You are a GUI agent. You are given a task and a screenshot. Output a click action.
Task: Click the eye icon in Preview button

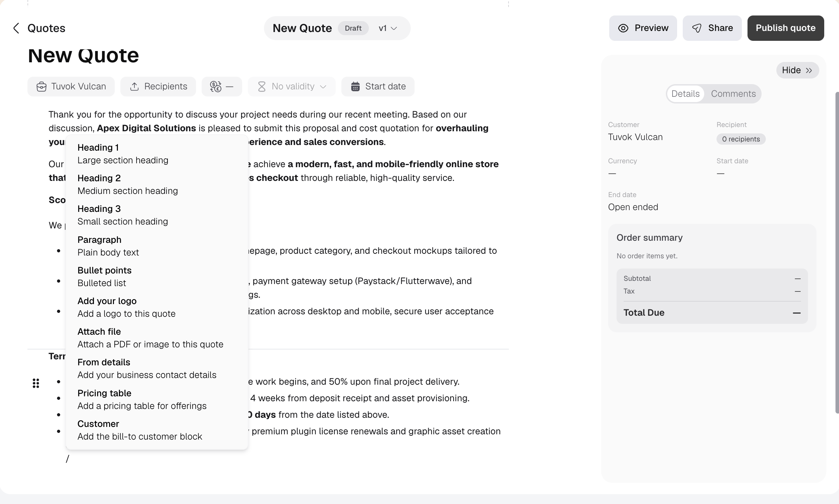[623, 28]
